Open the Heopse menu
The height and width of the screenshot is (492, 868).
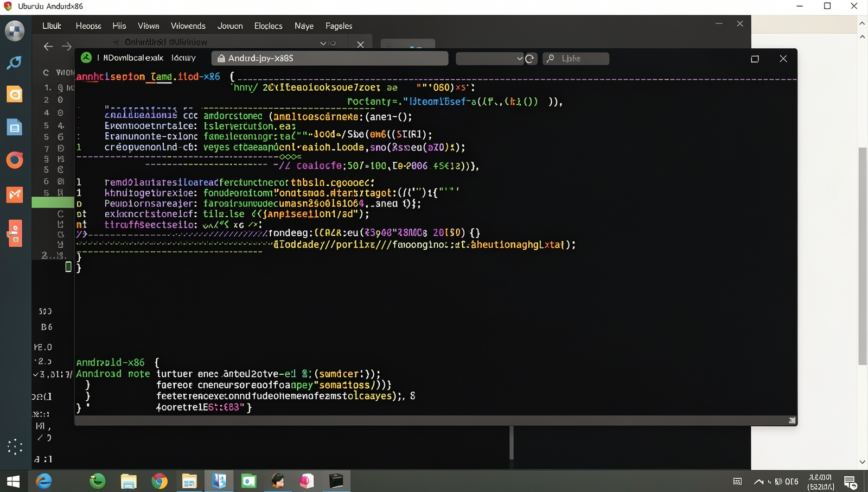[88, 26]
